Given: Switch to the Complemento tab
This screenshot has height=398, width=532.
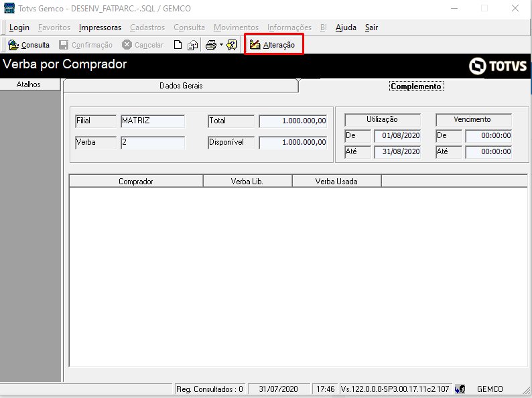Looking at the screenshot, I should pyautogui.click(x=415, y=86).
